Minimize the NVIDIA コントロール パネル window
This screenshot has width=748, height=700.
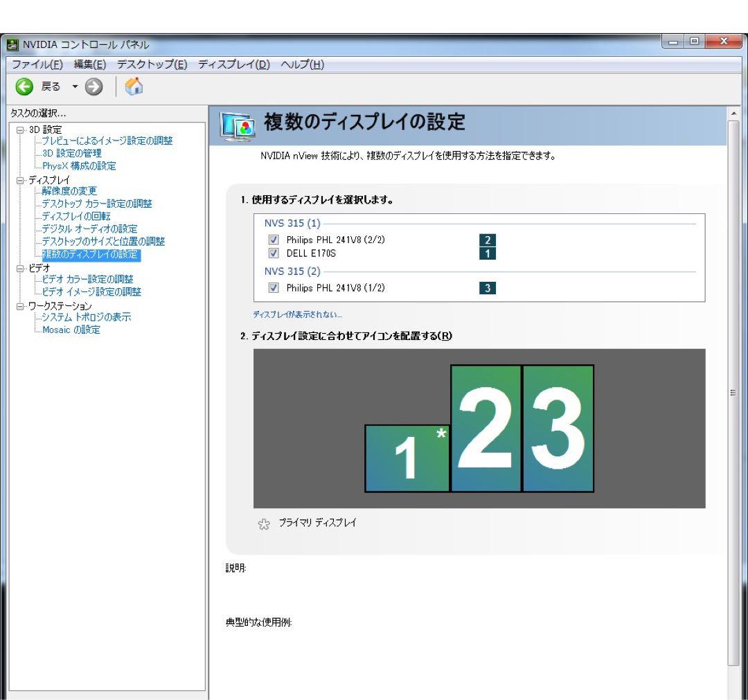pyautogui.click(x=673, y=42)
